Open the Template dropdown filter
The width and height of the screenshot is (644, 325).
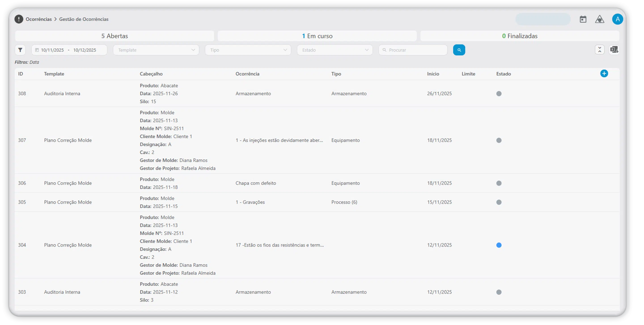pyautogui.click(x=156, y=50)
